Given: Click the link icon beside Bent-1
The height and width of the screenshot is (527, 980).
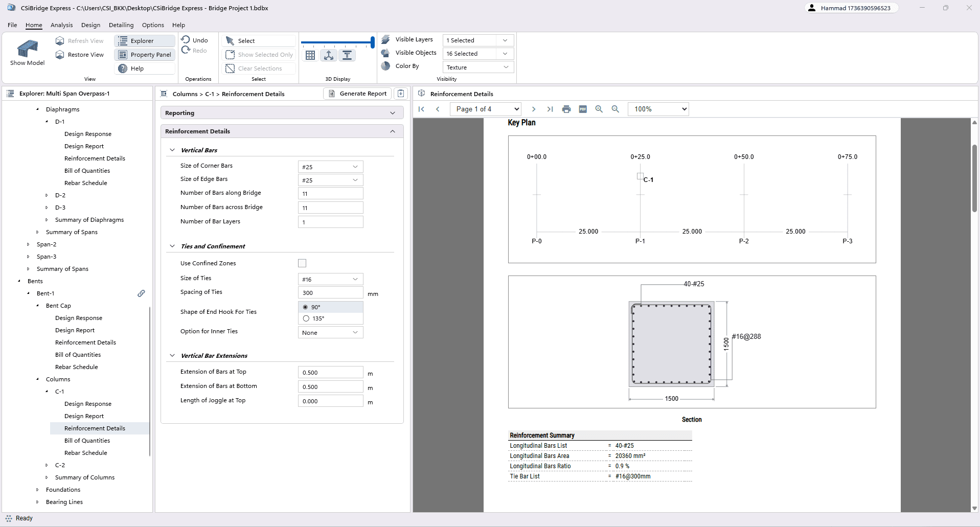Looking at the screenshot, I should tap(141, 293).
